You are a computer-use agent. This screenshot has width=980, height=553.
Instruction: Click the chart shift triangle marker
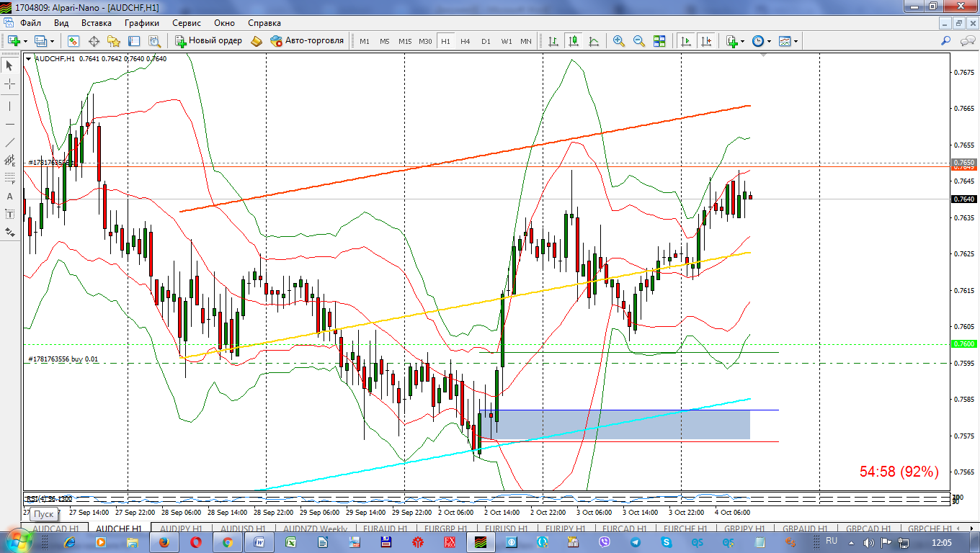pos(763,55)
